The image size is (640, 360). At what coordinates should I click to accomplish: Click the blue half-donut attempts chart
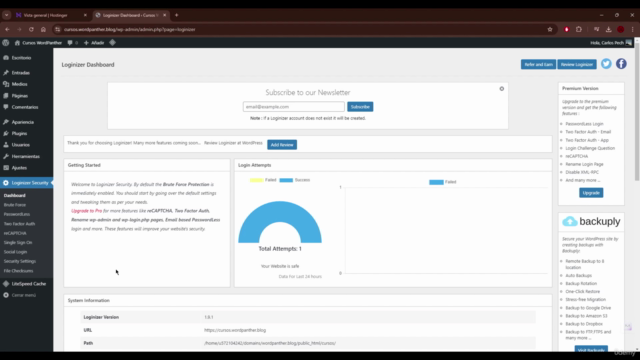tap(280, 222)
